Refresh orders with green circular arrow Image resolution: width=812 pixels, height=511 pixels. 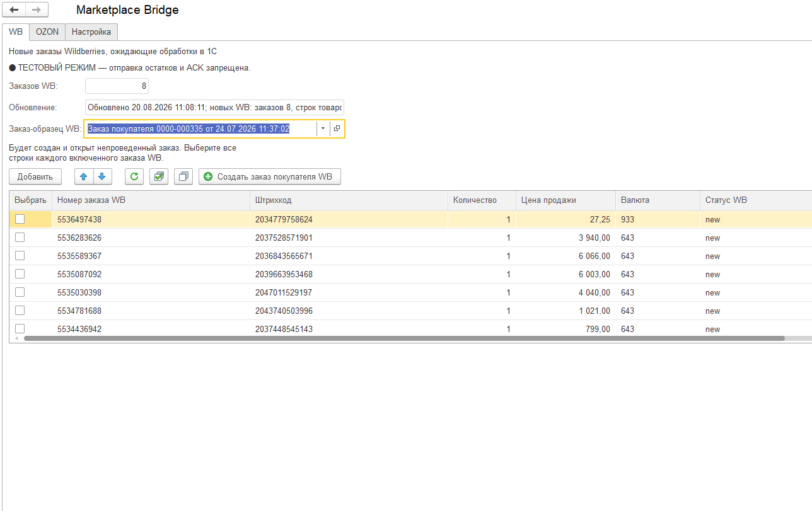pos(134,176)
